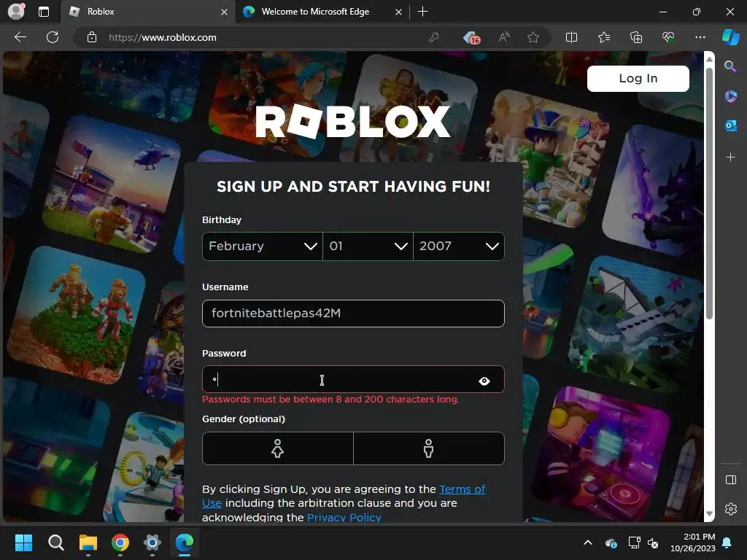Show hidden system tray icons
747x560 pixels.
pos(588,542)
